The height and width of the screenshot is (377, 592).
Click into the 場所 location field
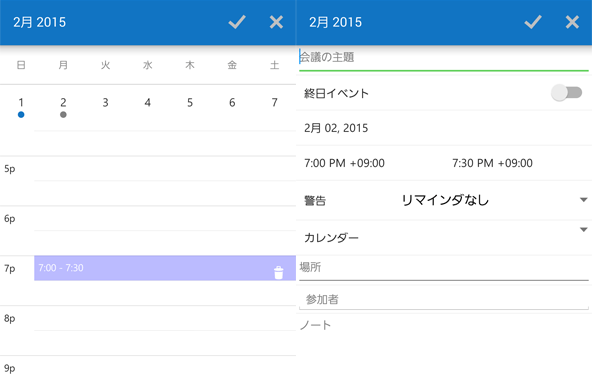coord(444,268)
